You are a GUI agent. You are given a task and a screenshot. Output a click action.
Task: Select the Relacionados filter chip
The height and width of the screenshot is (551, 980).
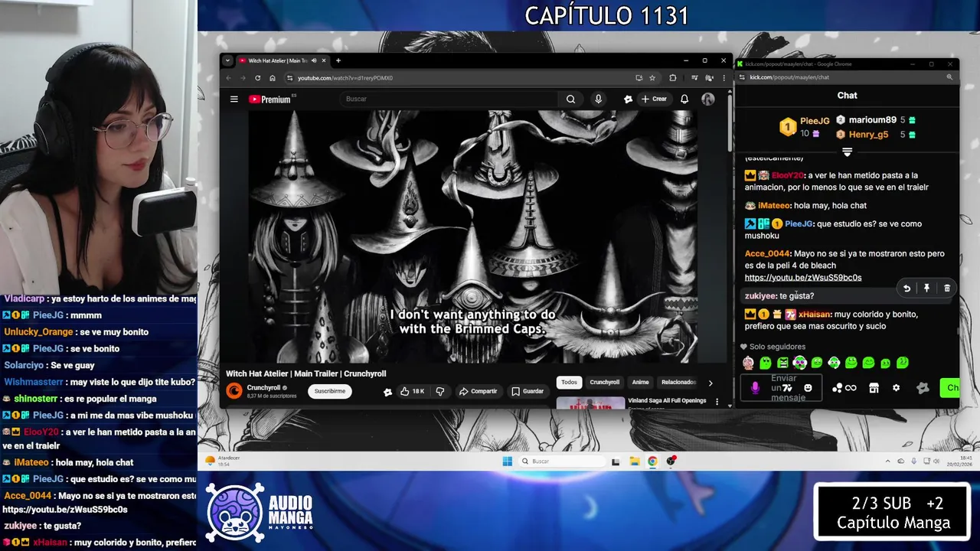coord(678,382)
